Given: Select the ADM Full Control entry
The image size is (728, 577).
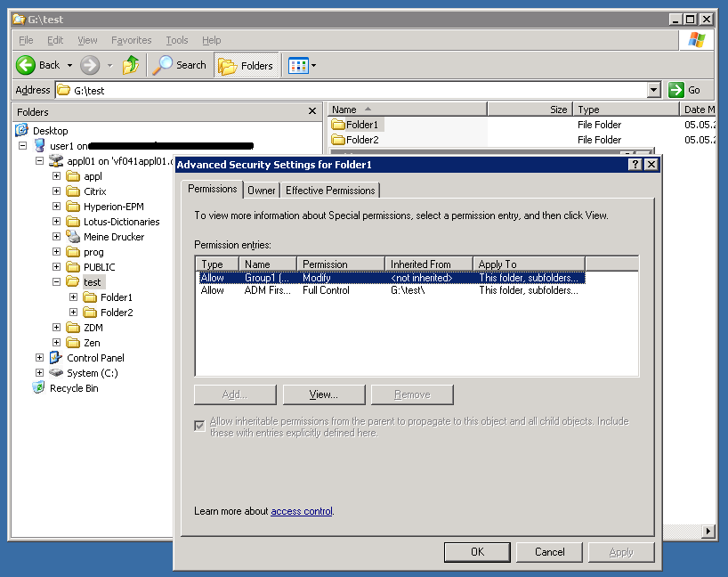Looking at the screenshot, I should [392, 290].
